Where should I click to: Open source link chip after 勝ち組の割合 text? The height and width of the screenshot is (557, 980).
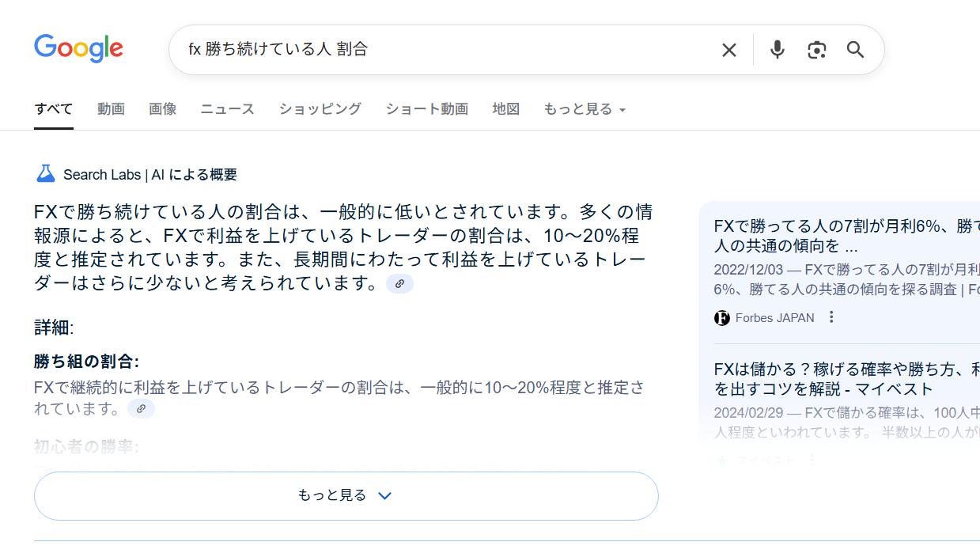coord(141,408)
